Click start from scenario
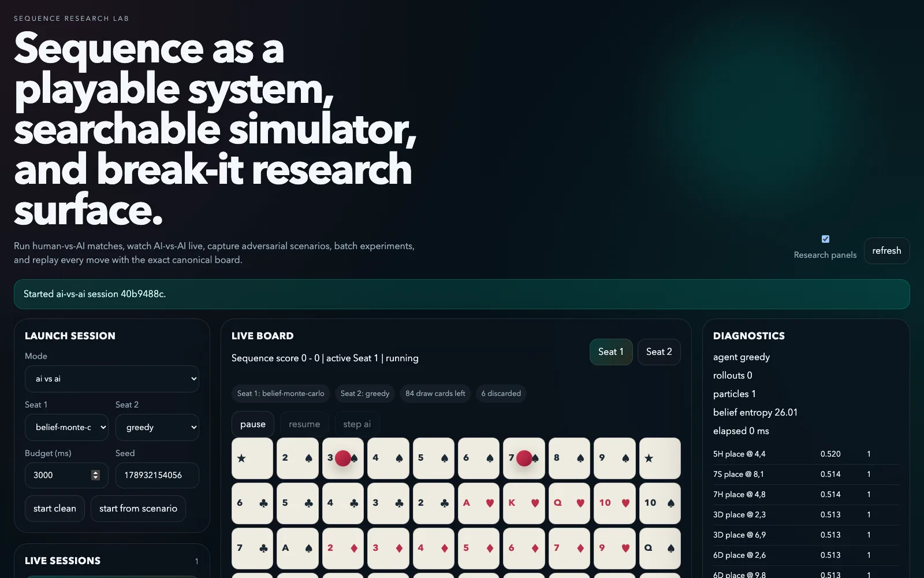 click(138, 509)
